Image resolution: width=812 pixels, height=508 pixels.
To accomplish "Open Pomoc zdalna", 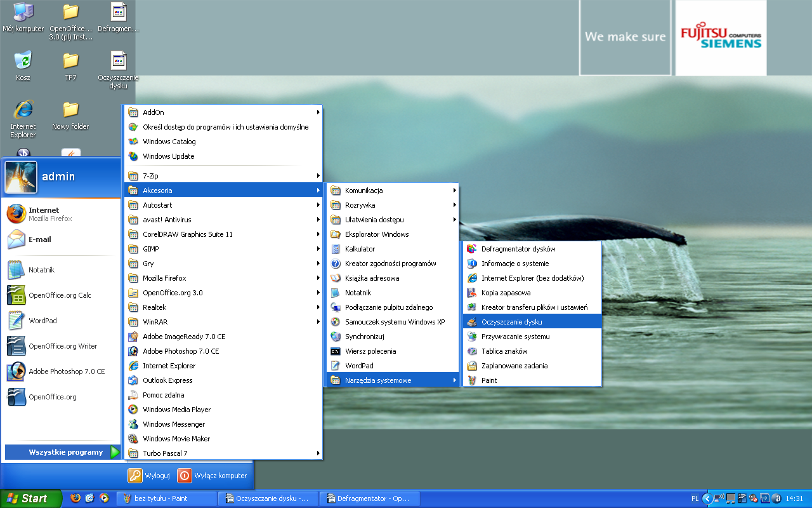I will [x=223, y=395].
